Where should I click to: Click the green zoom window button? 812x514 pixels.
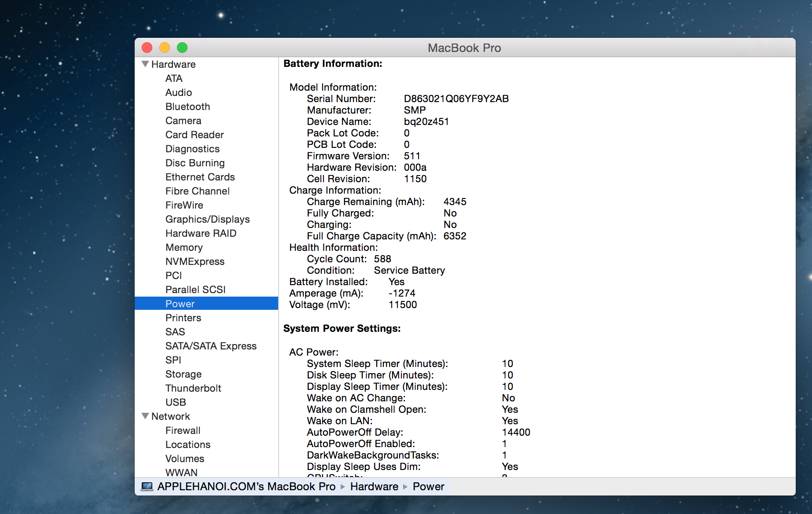pos(182,48)
